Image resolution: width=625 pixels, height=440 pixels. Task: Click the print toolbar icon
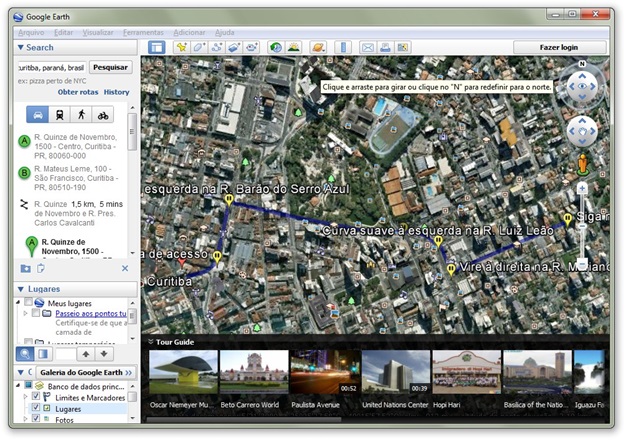tap(385, 47)
